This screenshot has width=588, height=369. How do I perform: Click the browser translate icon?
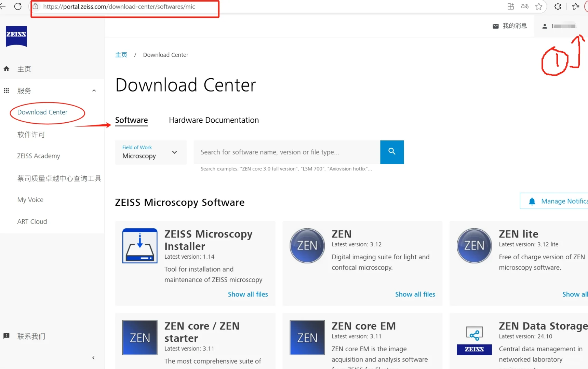tap(525, 6)
